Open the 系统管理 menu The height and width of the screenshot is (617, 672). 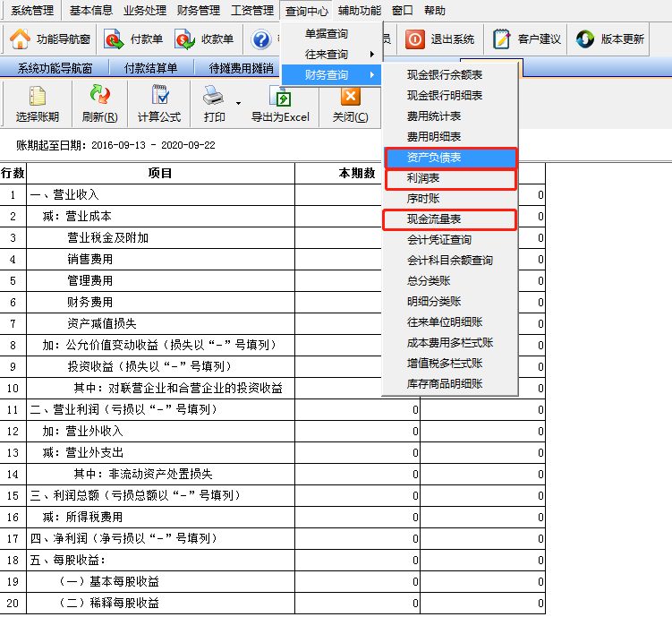click(32, 10)
